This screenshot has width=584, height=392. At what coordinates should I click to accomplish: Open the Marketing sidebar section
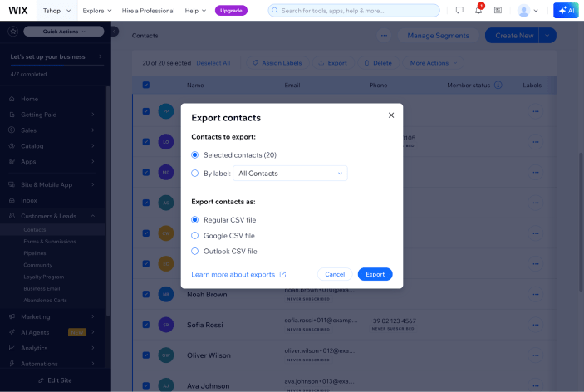(x=35, y=316)
